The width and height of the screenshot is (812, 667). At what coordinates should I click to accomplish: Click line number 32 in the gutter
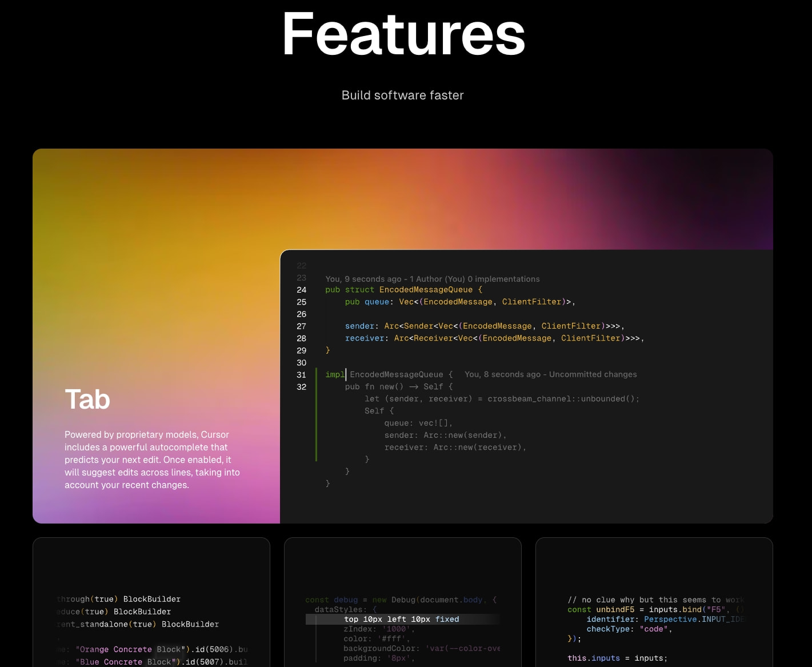pyautogui.click(x=302, y=387)
